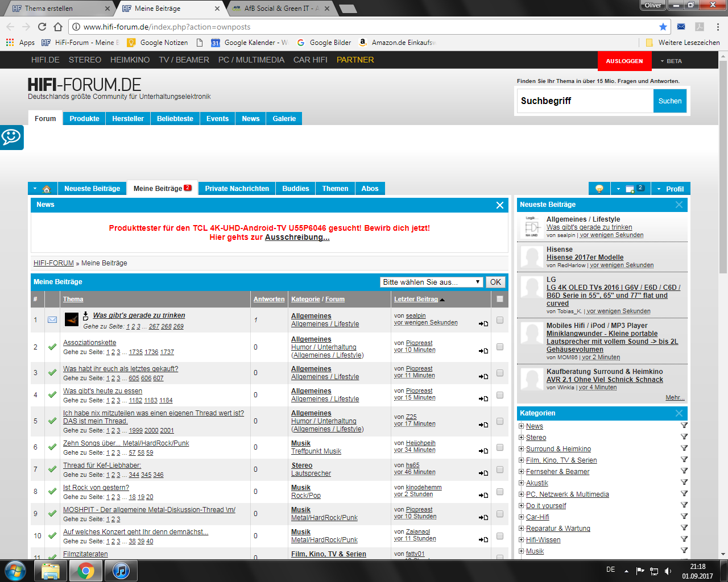Tick checkbox for Zehn Songs über row

(x=500, y=447)
